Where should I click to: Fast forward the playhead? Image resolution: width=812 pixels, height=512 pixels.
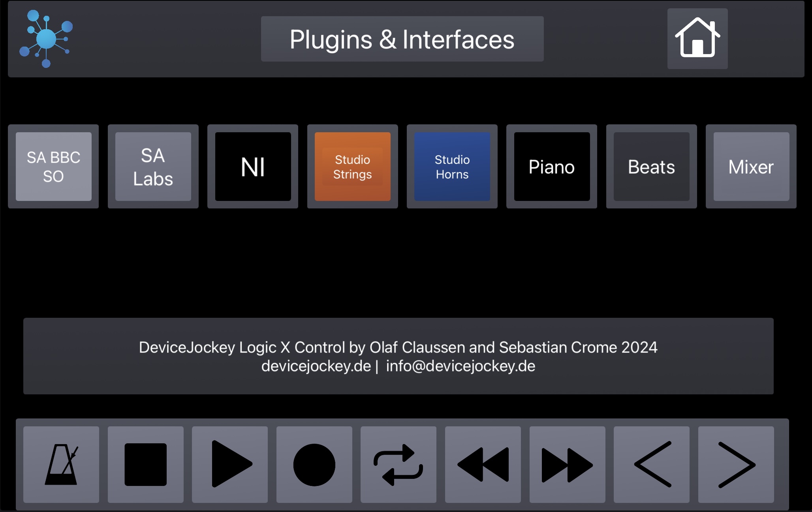pos(568,464)
